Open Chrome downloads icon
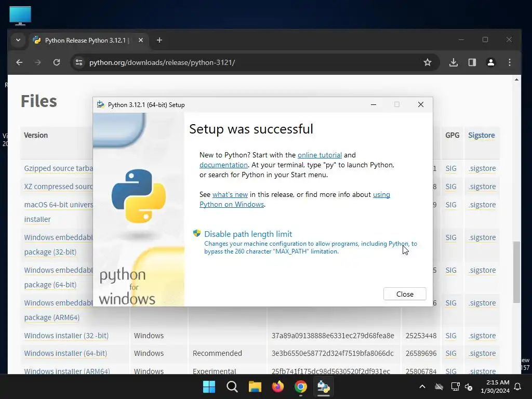Viewport: 532px width, 399px height. (x=453, y=62)
